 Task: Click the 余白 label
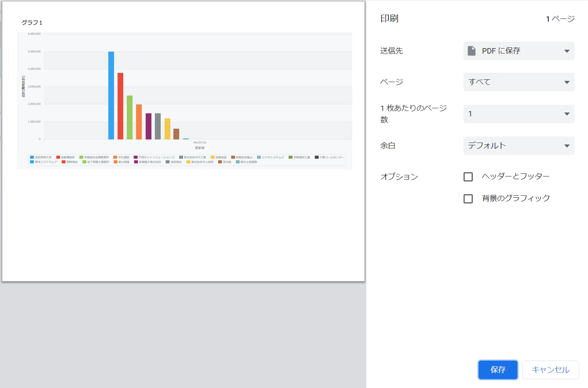point(388,146)
